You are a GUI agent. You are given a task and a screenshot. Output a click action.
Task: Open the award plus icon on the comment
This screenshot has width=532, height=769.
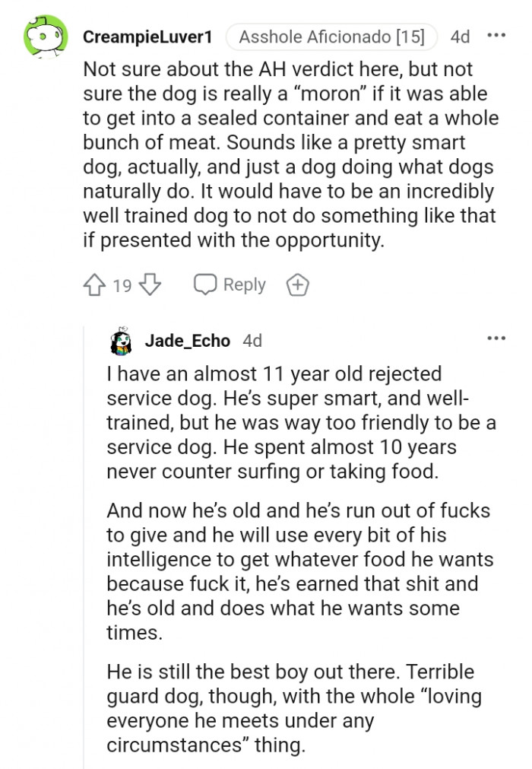click(297, 284)
